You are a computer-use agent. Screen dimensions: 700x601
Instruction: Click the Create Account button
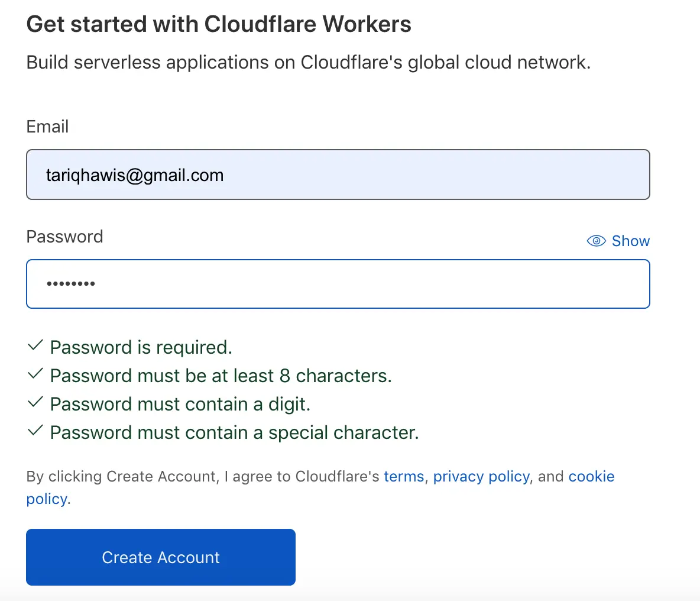coord(161,557)
